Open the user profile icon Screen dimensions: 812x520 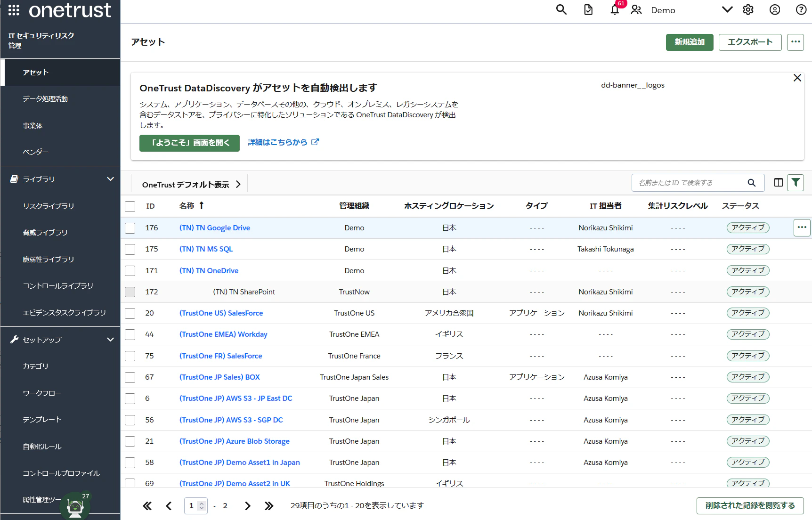775,10
